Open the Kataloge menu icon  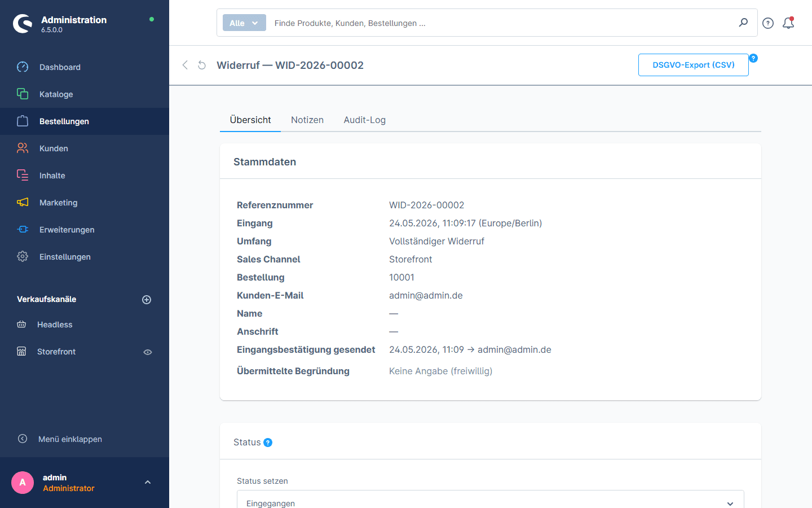click(x=23, y=94)
